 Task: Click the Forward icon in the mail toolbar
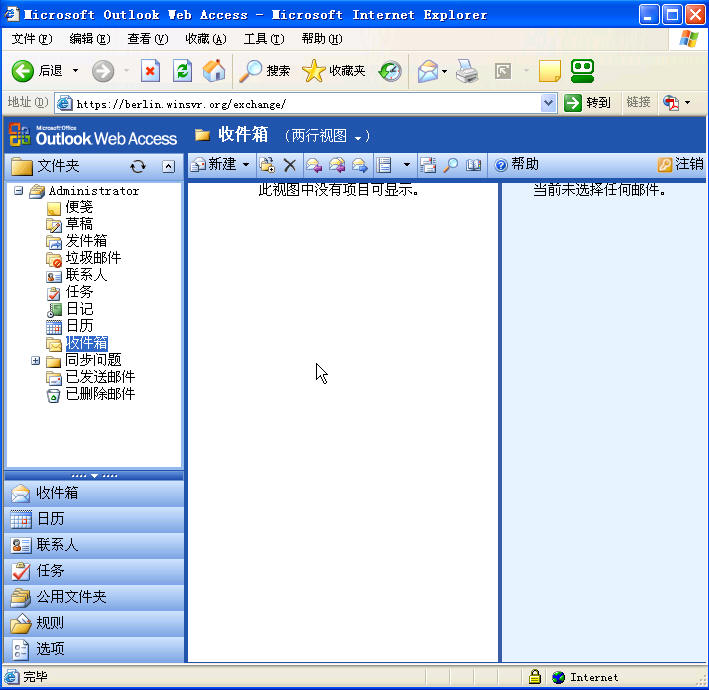pyautogui.click(x=359, y=165)
